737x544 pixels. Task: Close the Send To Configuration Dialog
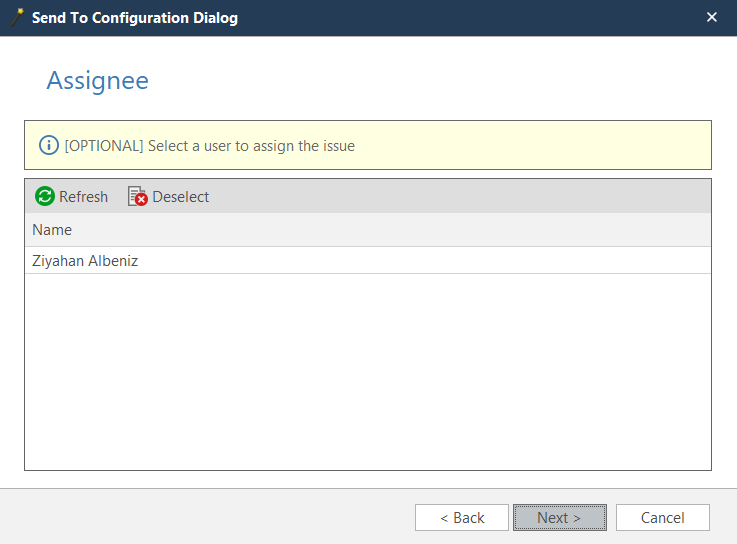(x=712, y=18)
